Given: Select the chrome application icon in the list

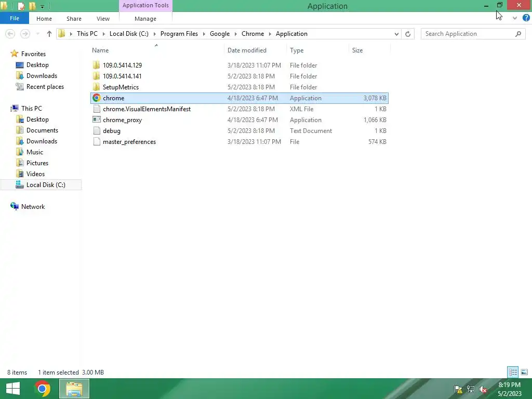Looking at the screenshot, I should pyautogui.click(x=96, y=98).
